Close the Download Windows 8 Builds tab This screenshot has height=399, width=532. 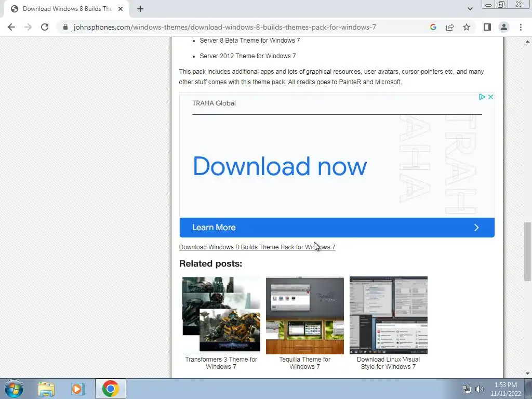coord(121,9)
